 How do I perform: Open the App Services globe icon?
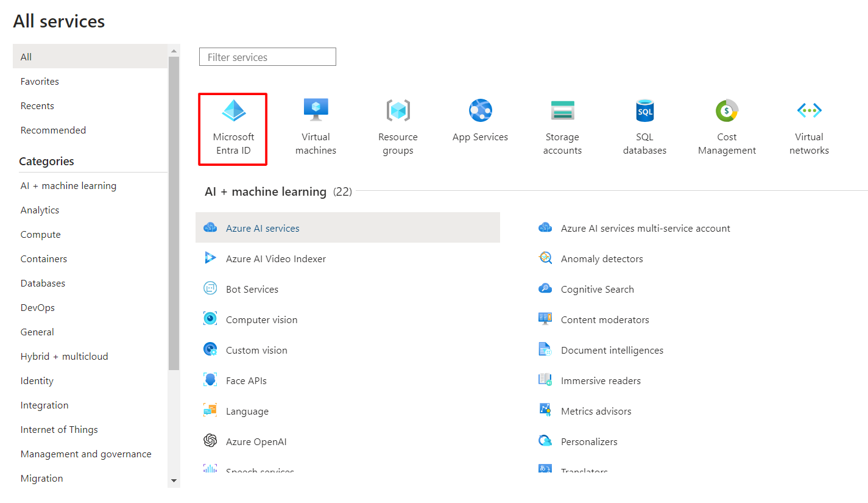[x=480, y=110]
